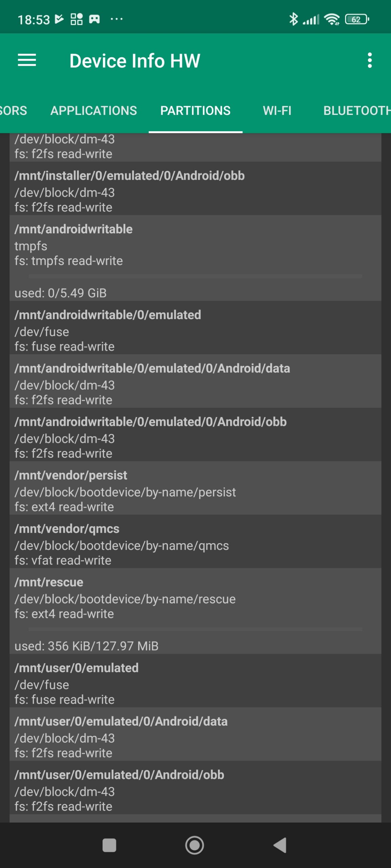Tap the Android back navigation button
This screenshot has width=391, height=868.
pos(280,845)
